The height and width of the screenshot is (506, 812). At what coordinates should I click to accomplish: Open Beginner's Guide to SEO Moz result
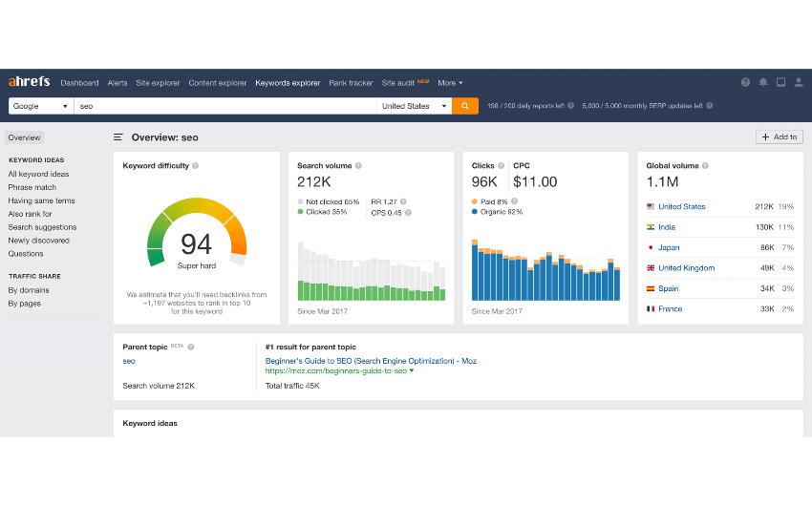pos(371,361)
